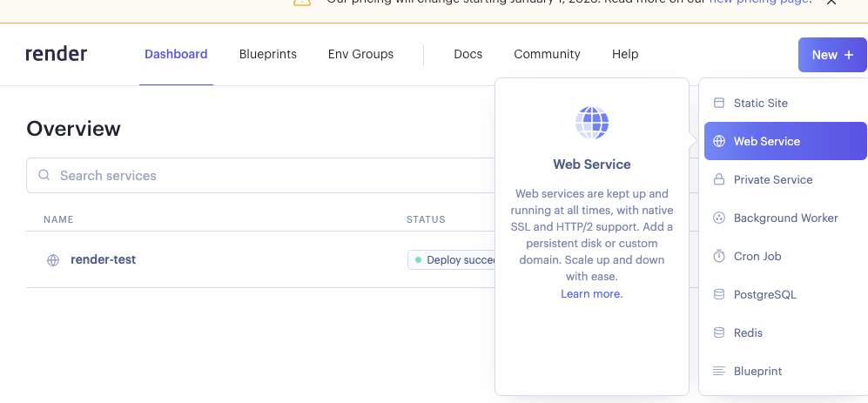868x403 pixels.
Task: Switch to the Blueprints tab
Action: coord(268,54)
